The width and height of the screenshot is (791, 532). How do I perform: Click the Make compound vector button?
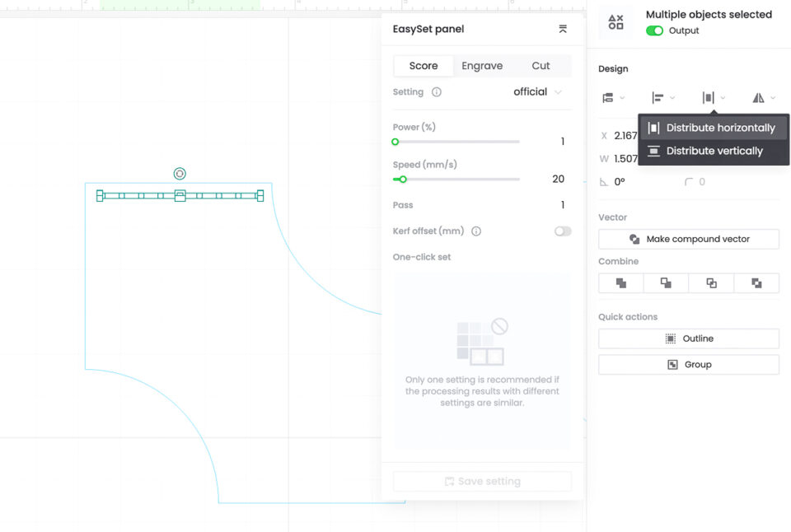[x=689, y=239]
